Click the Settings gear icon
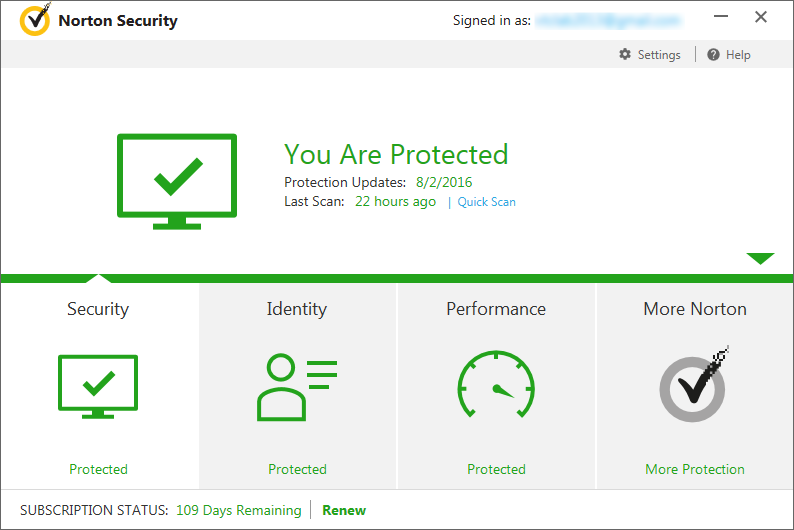The image size is (794, 530). tap(625, 55)
